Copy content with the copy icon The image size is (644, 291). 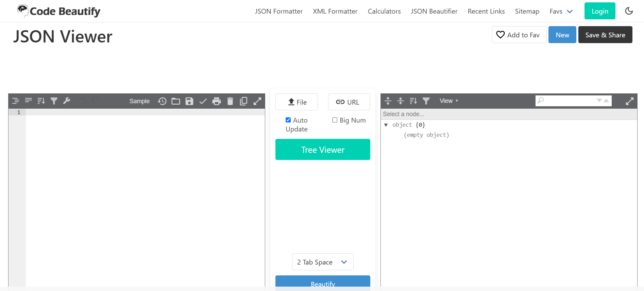pyautogui.click(x=243, y=101)
